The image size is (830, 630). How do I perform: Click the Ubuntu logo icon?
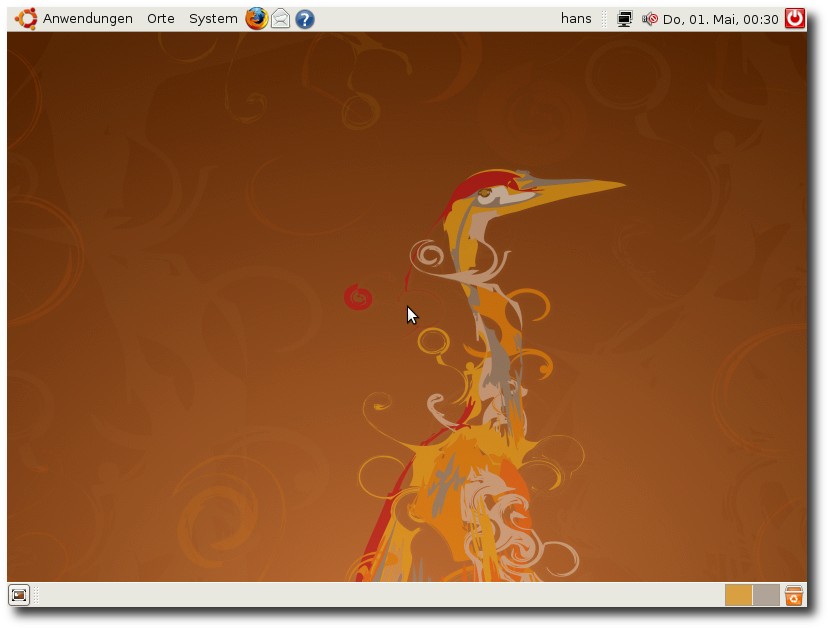[x=26, y=19]
